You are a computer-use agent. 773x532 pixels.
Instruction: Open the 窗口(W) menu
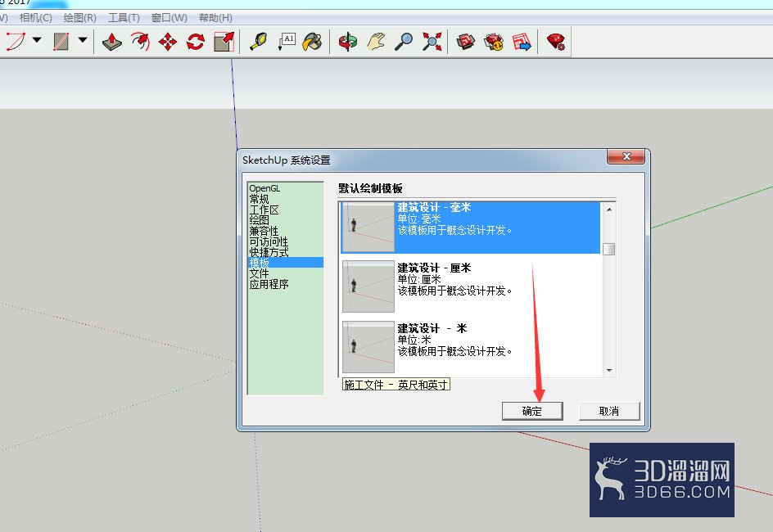click(169, 18)
